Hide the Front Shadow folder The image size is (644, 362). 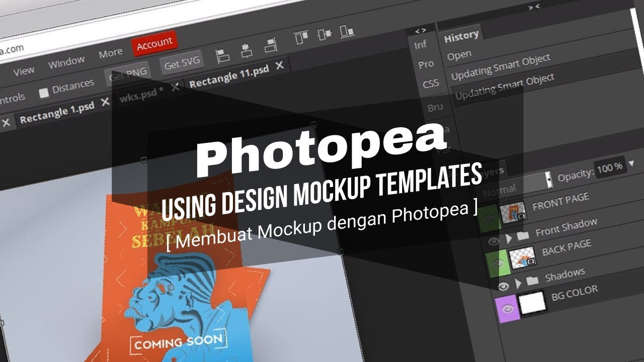coord(494,242)
